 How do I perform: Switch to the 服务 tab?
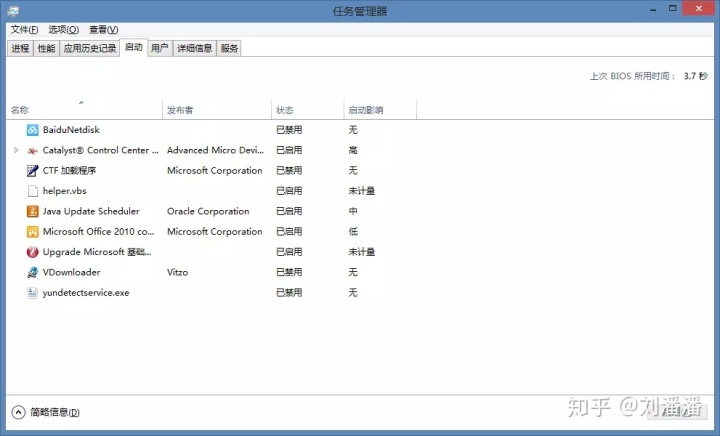click(229, 48)
